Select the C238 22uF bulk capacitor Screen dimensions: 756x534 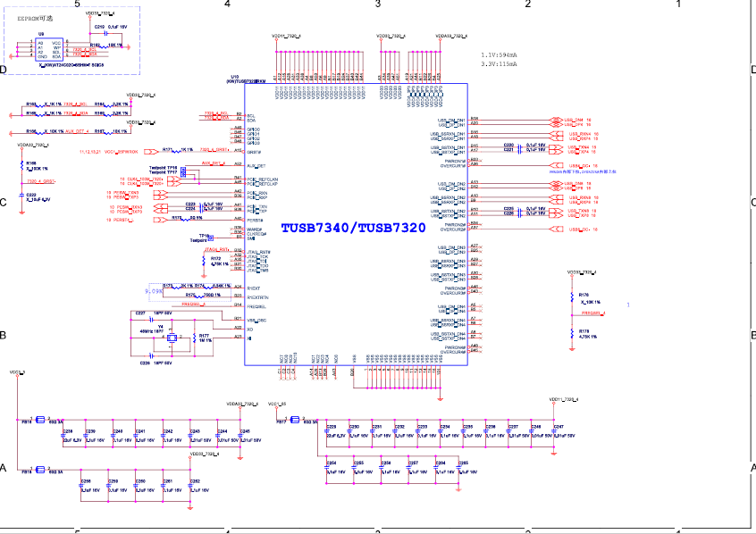(63, 436)
